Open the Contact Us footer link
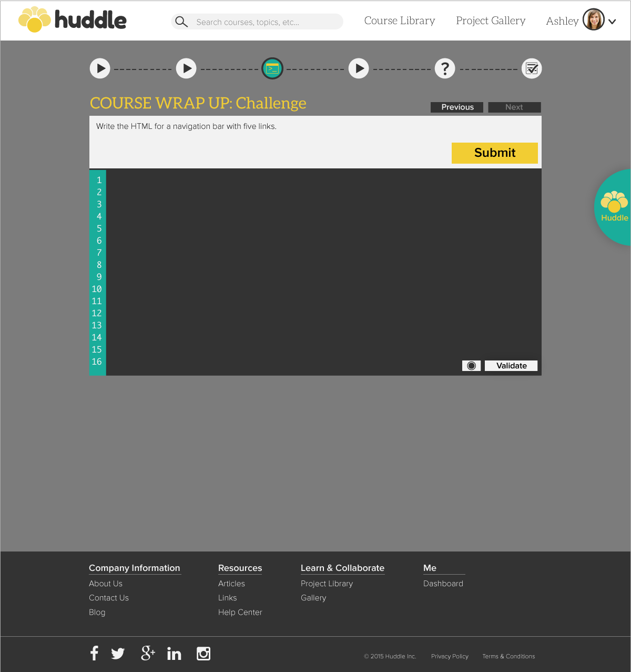This screenshot has height=672, width=631. [109, 598]
